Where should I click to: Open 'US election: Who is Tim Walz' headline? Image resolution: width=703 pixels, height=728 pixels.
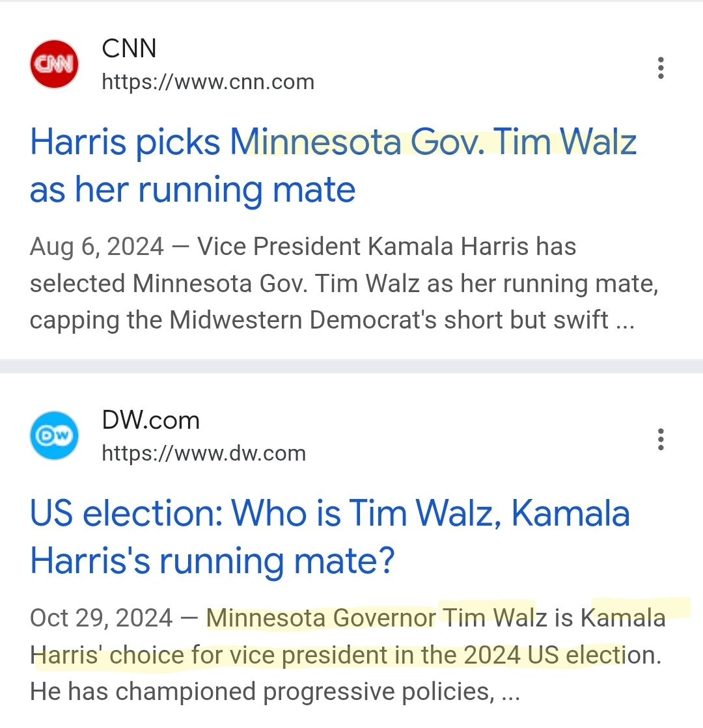pyautogui.click(x=330, y=513)
